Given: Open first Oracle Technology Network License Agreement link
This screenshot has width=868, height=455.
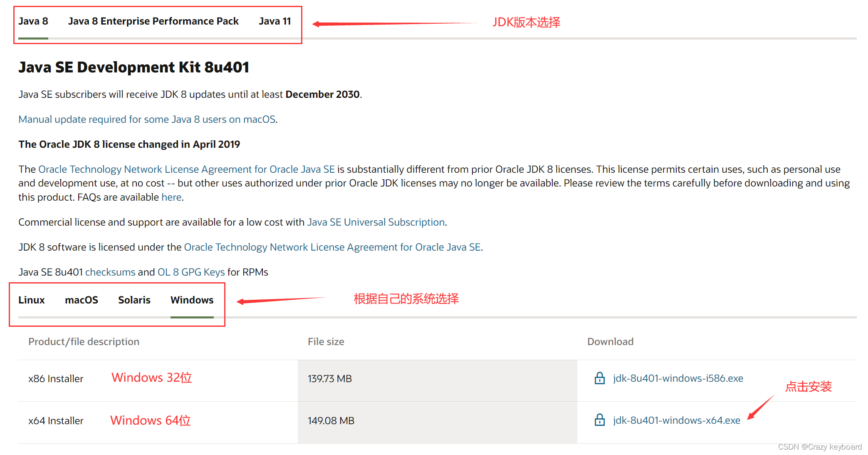Looking at the screenshot, I should 186,169.
